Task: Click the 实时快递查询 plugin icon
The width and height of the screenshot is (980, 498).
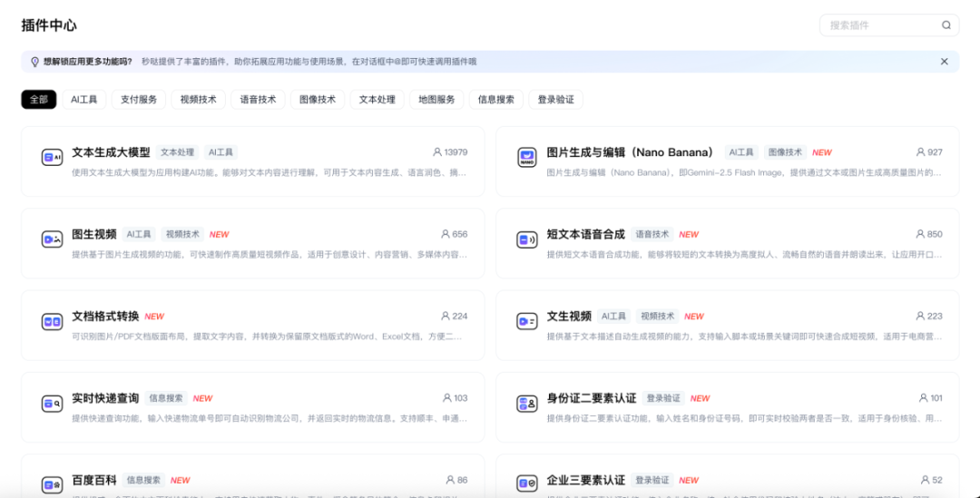Action: coord(52,403)
